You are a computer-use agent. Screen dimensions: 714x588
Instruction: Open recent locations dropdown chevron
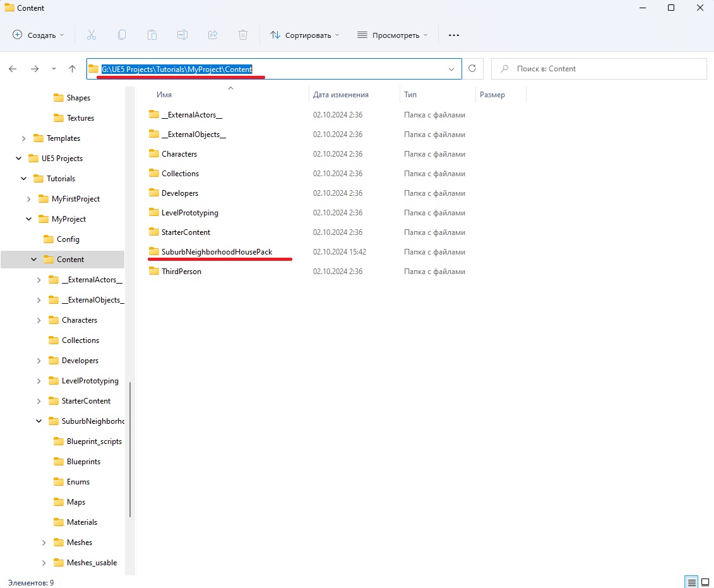tap(54, 69)
